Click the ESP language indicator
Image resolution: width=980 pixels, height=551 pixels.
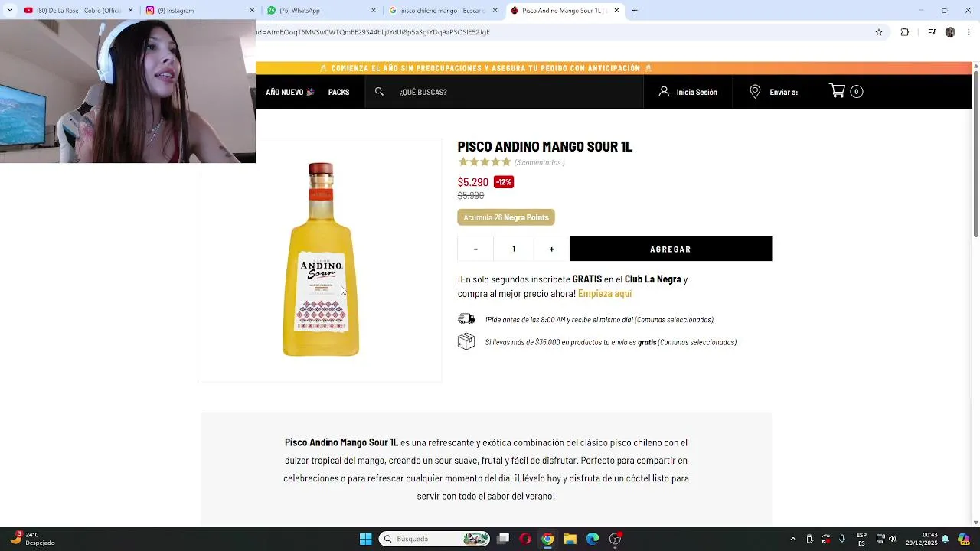(x=861, y=539)
